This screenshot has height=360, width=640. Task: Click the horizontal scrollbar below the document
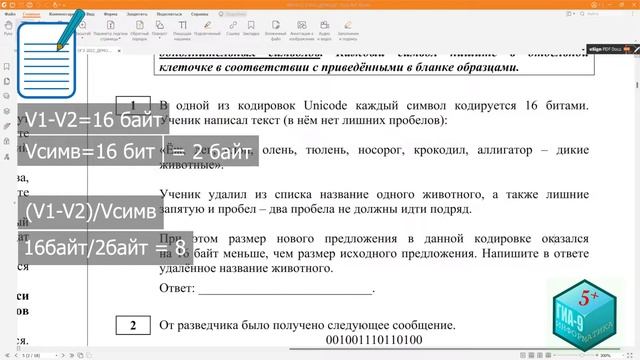(455, 349)
